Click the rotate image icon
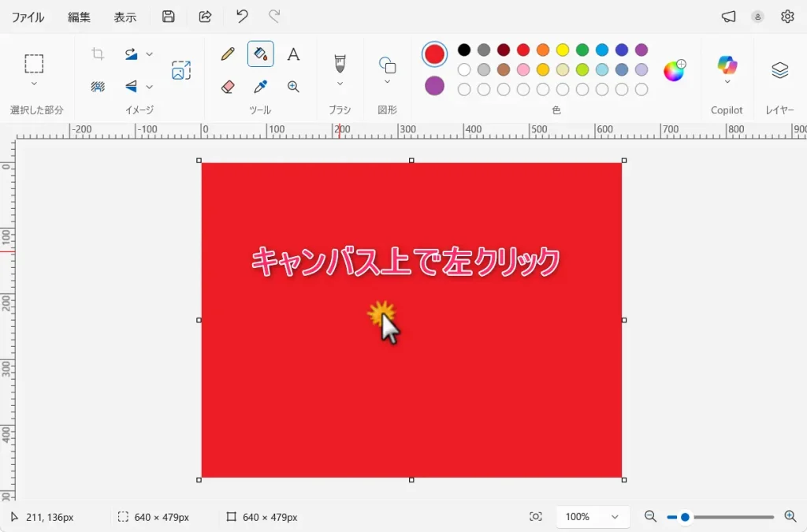The height and width of the screenshot is (532, 807). click(x=132, y=54)
